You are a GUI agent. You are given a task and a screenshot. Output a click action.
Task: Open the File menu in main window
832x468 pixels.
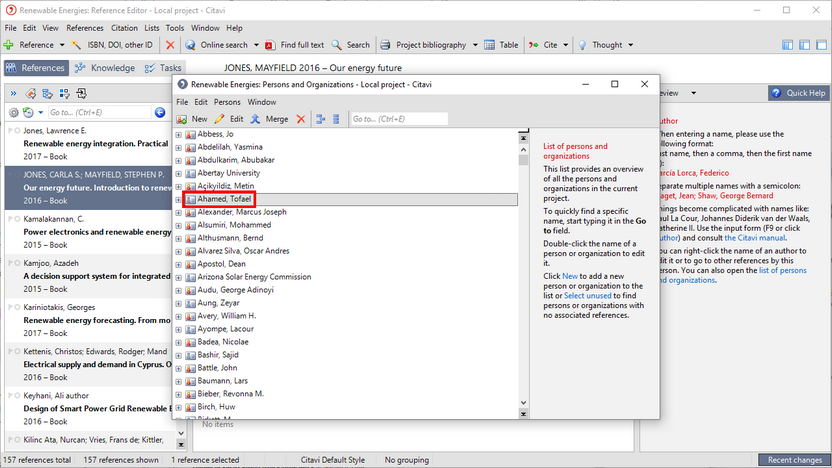click(11, 28)
